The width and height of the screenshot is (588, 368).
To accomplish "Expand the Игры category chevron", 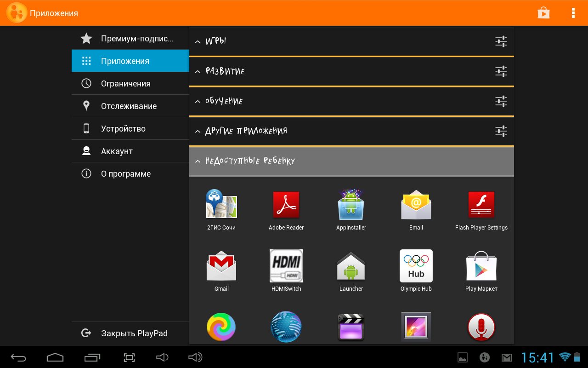I will [198, 42].
